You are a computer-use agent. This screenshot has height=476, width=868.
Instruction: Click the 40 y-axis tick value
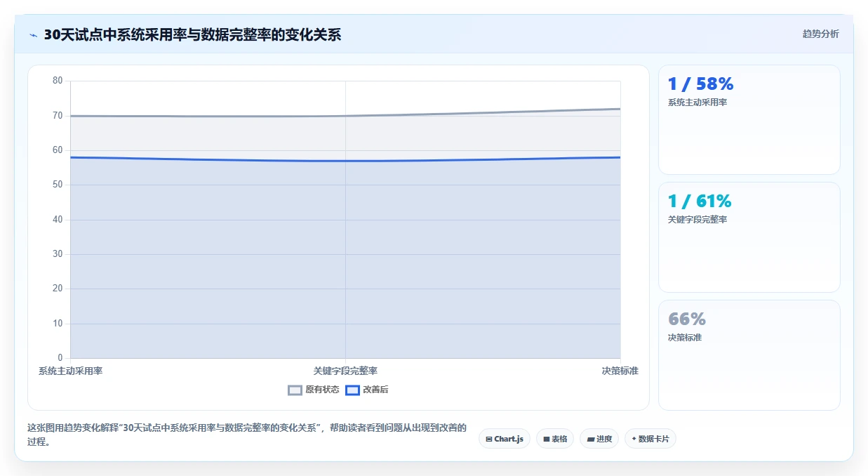point(58,219)
